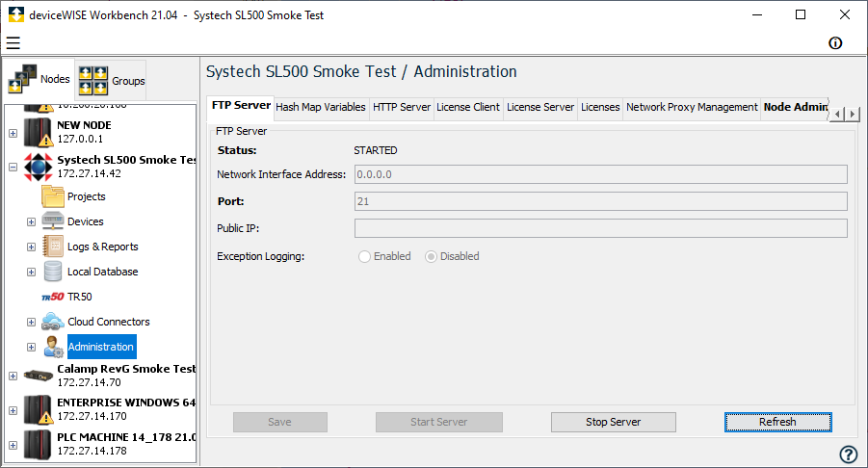Click the Nodes tab icon

click(x=22, y=79)
